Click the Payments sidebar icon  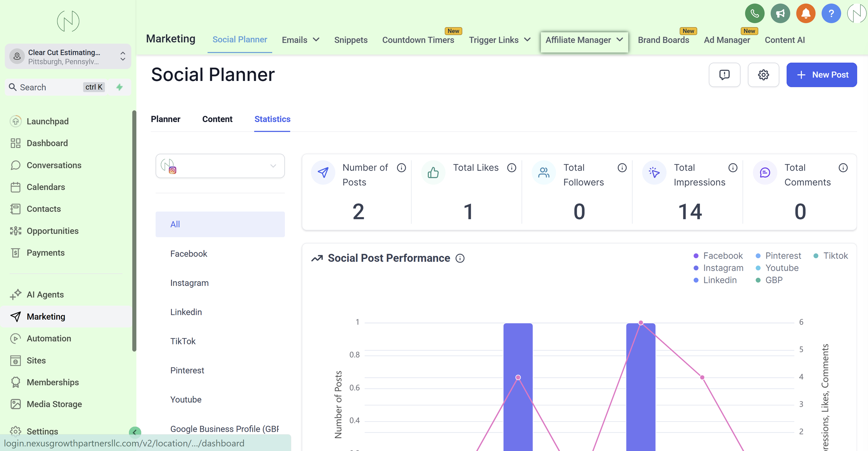pos(16,253)
